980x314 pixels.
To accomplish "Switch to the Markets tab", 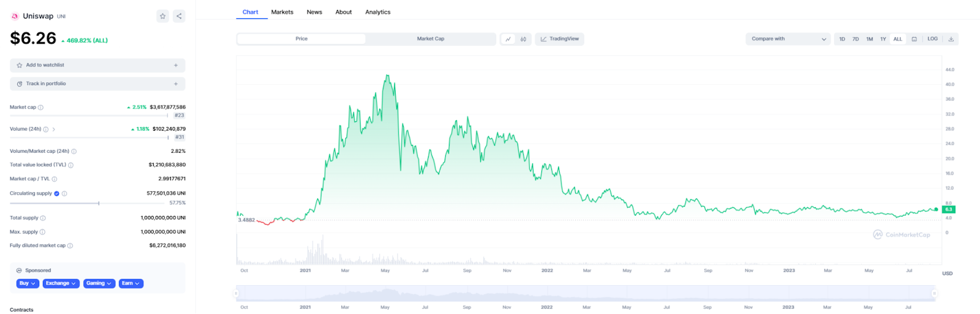I will 282,12.
